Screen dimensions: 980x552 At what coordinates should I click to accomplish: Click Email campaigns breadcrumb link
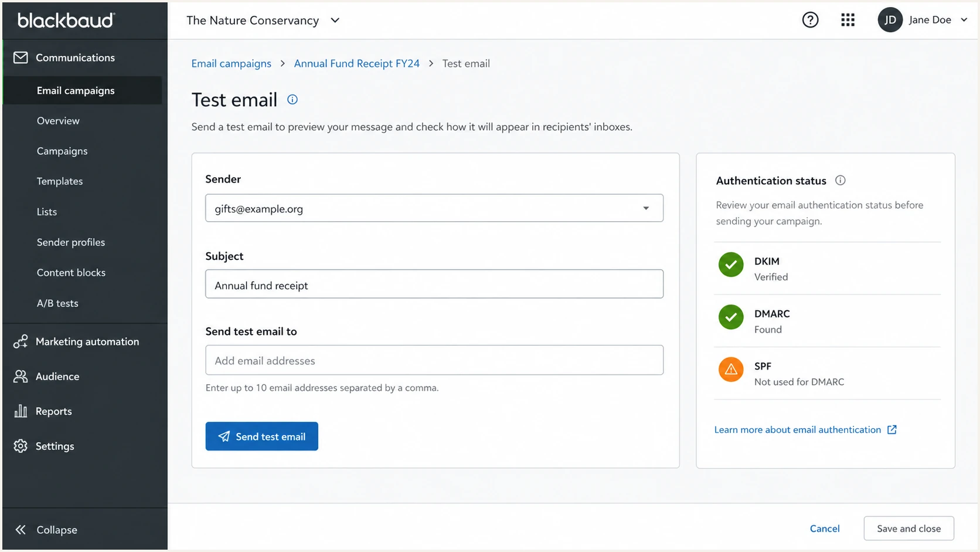(231, 63)
